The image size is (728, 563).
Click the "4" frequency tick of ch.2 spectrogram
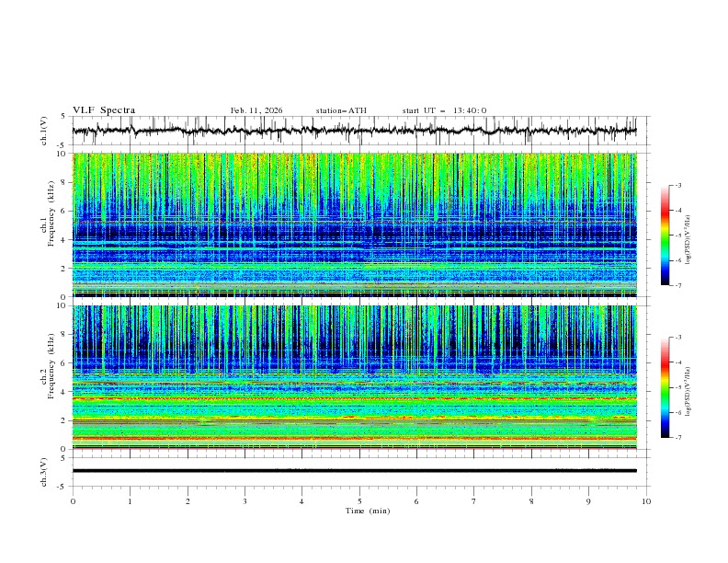(64, 392)
